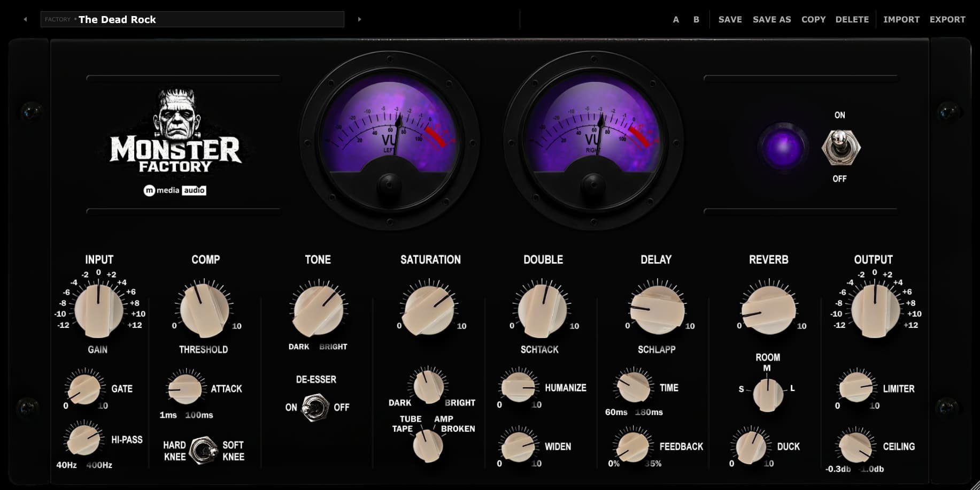Click the +12 mark on the INPUT gain scale
The width and height of the screenshot is (980, 490).
pyautogui.click(x=135, y=325)
